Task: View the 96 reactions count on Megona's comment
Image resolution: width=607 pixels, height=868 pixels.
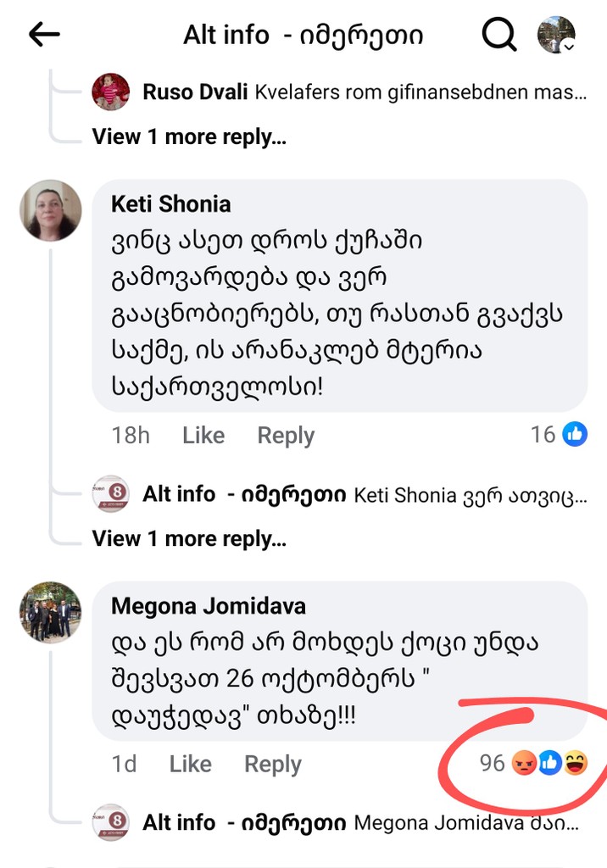Action: (x=492, y=764)
